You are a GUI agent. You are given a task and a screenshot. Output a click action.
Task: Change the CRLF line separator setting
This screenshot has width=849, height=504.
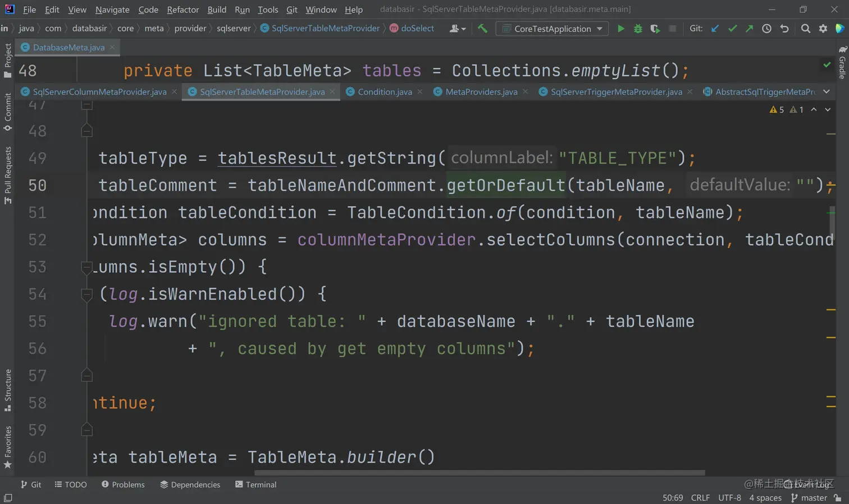point(700,498)
